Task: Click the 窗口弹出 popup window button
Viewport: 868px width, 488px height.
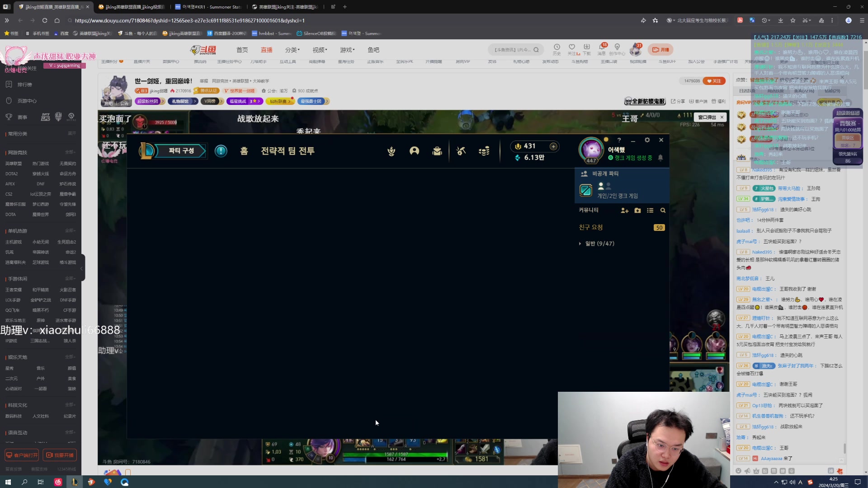Action: pyautogui.click(x=707, y=117)
